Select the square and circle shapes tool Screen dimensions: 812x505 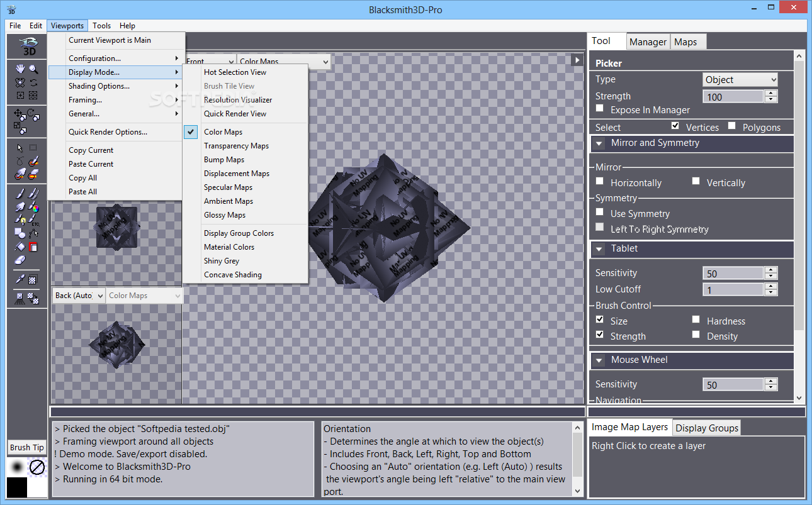point(20,233)
